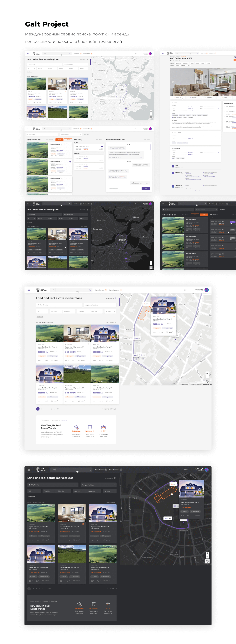Screen dimensions: 236x644
Task: Click user avatar in large light mockup header
Action: click(206, 290)
